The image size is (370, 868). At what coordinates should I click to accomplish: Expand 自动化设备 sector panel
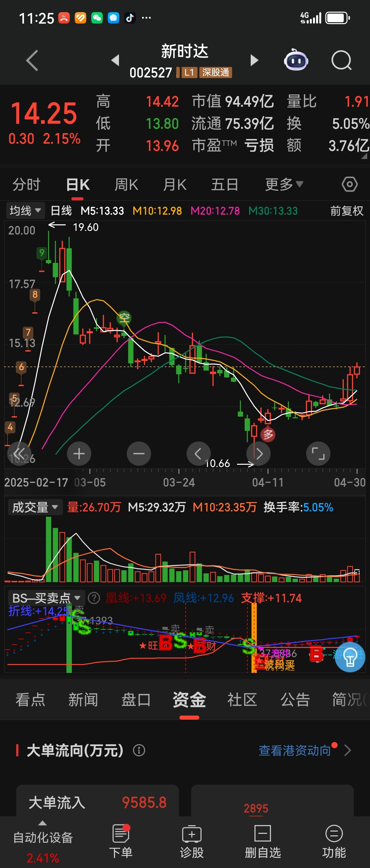[43, 841]
